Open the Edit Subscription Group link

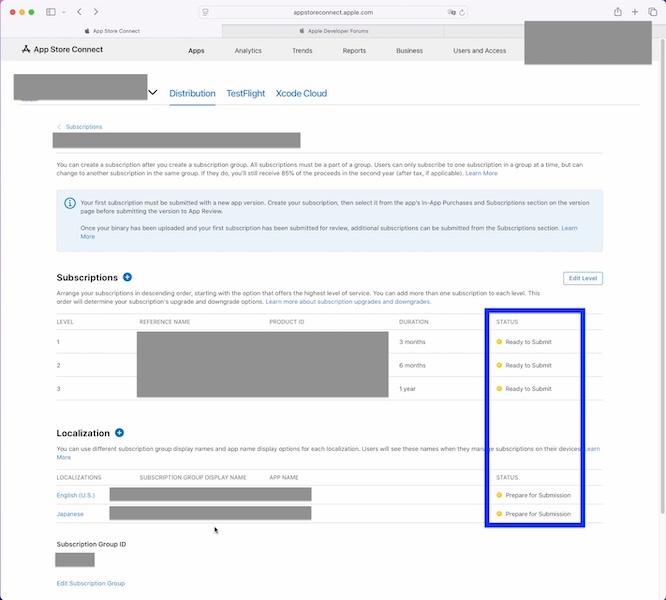pyautogui.click(x=90, y=583)
